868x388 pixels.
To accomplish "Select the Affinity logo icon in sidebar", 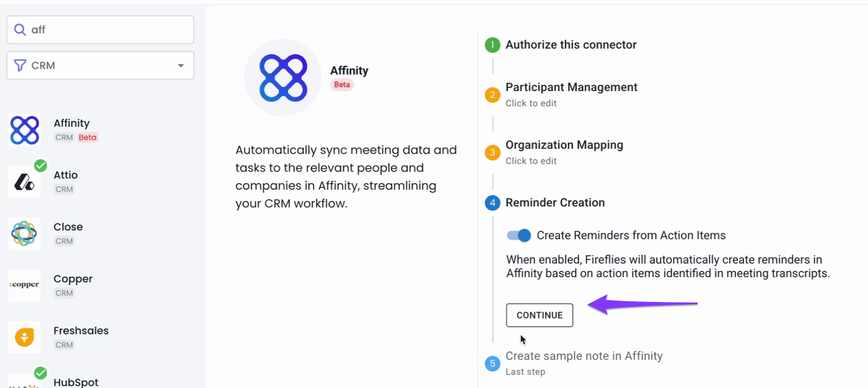I will tap(25, 130).
